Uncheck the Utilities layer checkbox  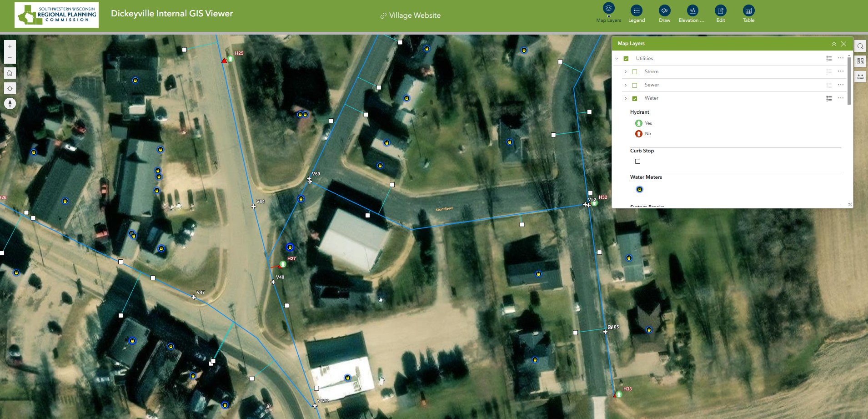[626, 59]
